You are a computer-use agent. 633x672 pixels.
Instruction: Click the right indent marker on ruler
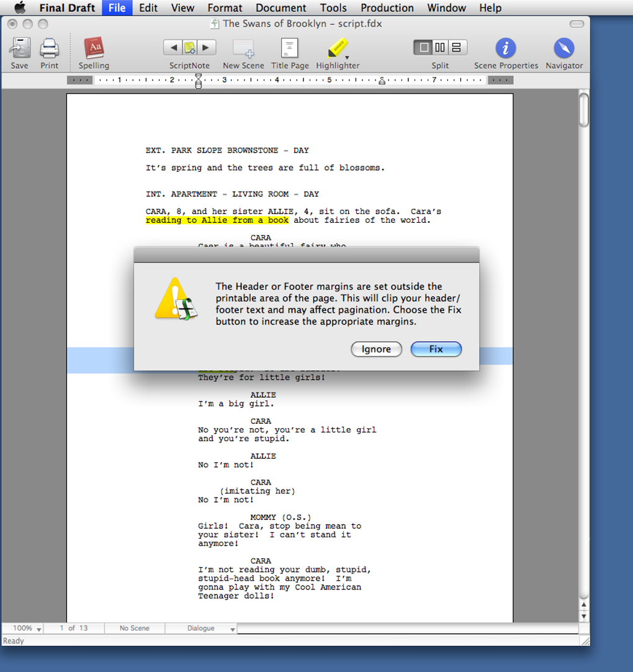382,81
